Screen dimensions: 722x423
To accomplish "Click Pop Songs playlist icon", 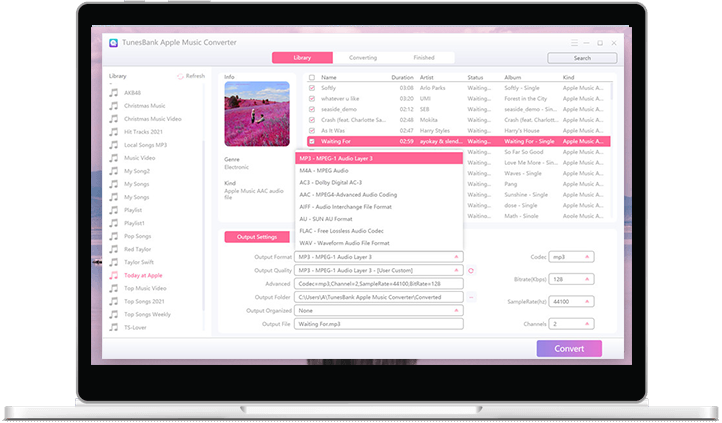I will (x=113, y=236).
